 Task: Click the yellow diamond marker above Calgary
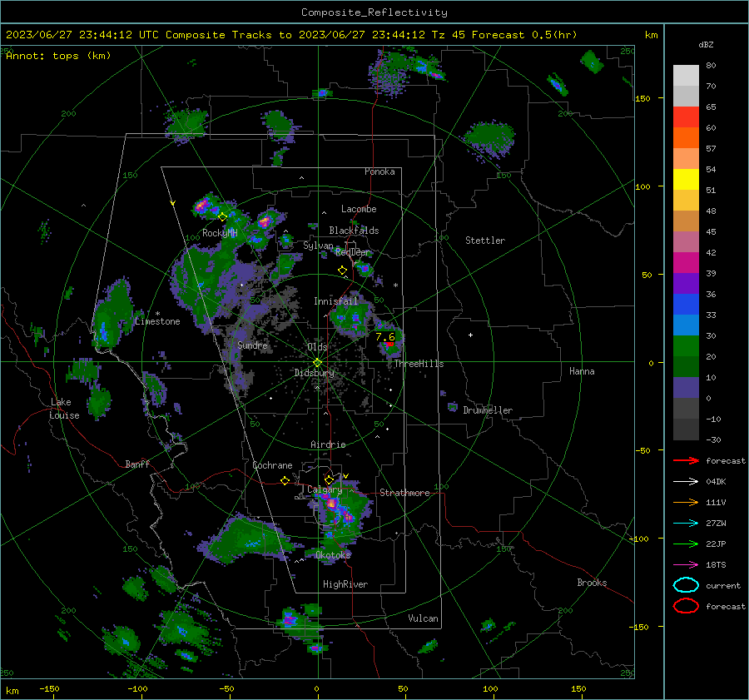[329, 479]
